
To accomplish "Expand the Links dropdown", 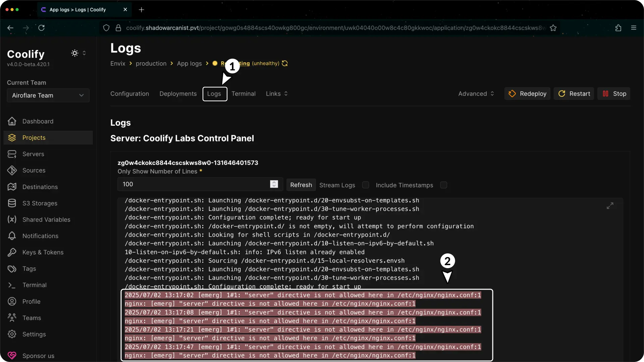I will point(277,94).
